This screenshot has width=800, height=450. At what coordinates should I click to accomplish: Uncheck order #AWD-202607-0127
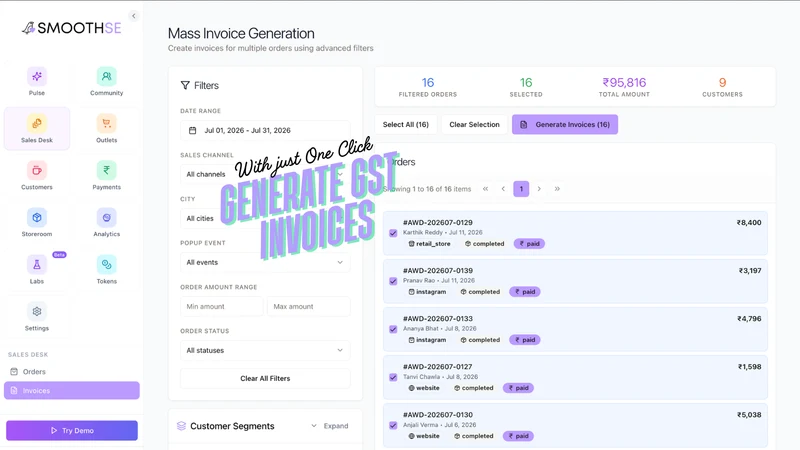point(393,378)
